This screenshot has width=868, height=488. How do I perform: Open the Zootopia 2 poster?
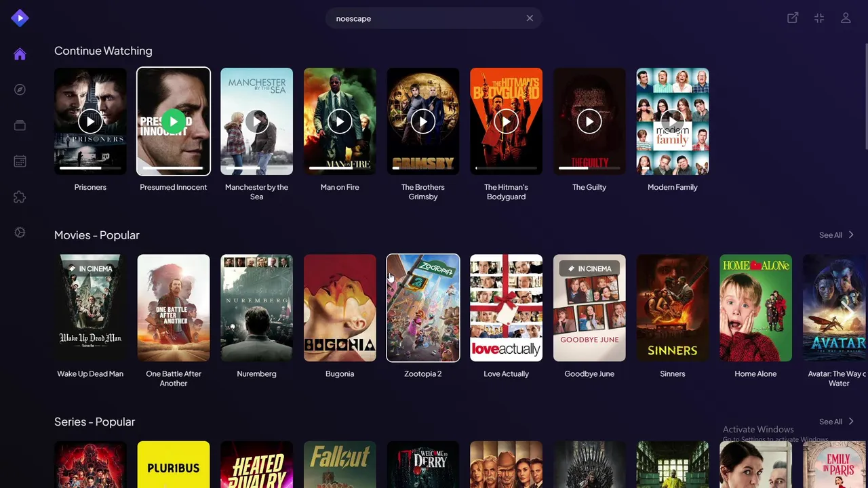(x=422, y=308)
